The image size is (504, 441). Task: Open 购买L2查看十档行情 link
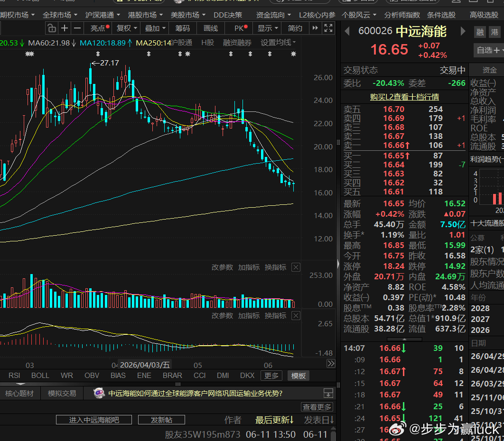(x=404, y=97)
